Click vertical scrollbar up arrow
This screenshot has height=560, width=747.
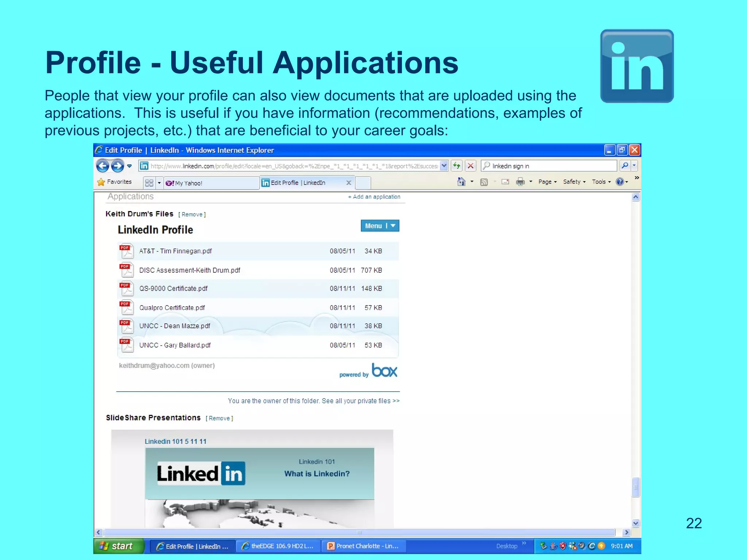(636, 197)
